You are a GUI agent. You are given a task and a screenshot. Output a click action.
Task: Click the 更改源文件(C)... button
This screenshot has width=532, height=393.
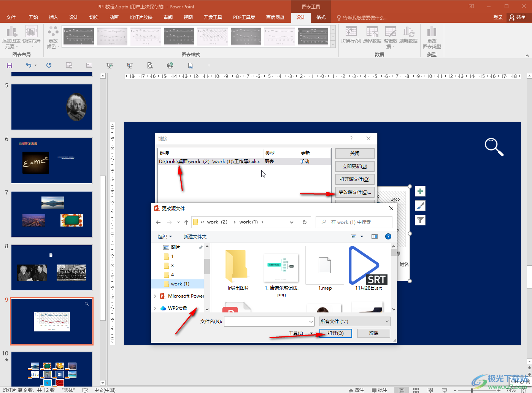pyautogui.click(x=355, y=192)
